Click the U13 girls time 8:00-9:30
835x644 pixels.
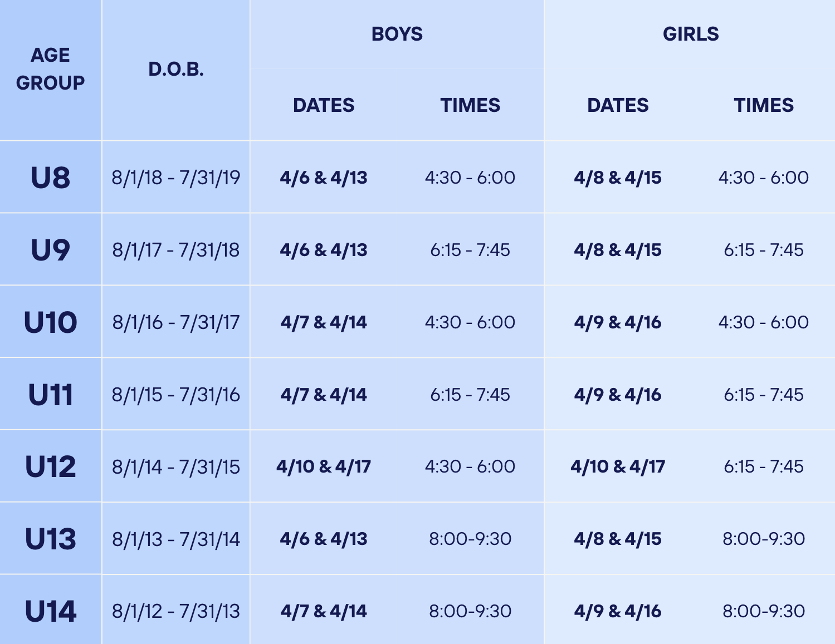[764, 539]
